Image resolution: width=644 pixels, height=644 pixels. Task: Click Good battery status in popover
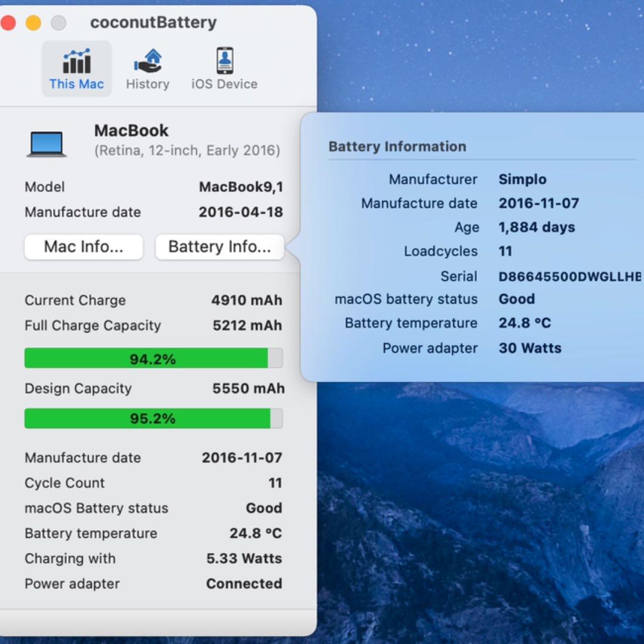[x=516, y=299]
